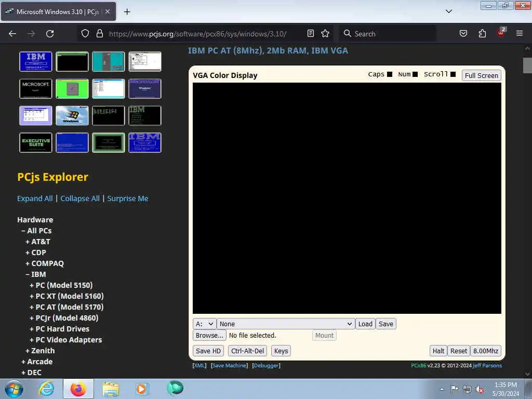This screenshot has height=399, width=532.
Task: Select the Microsoft Windows 3.10 PCjs tab
Action: tap(58, 11)
